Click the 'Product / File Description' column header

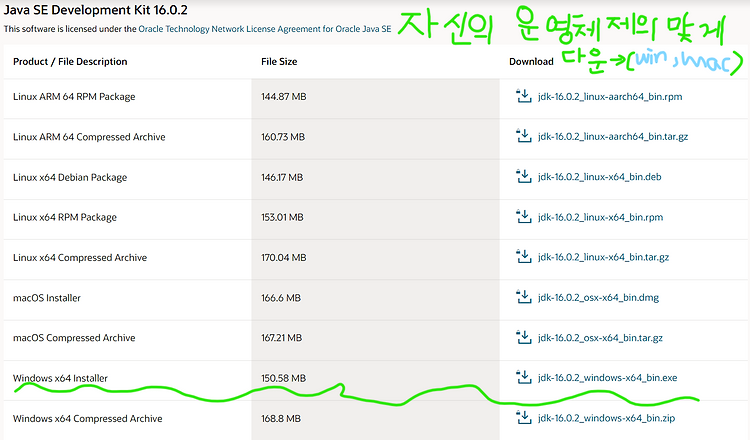[x=70, y=62]
